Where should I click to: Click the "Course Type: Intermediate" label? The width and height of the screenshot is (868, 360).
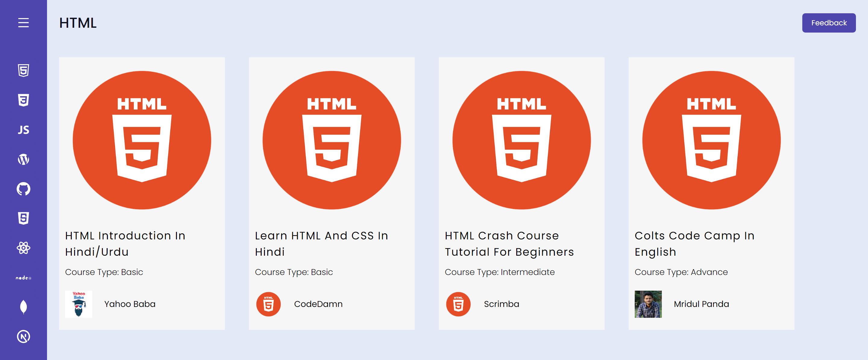500,272
